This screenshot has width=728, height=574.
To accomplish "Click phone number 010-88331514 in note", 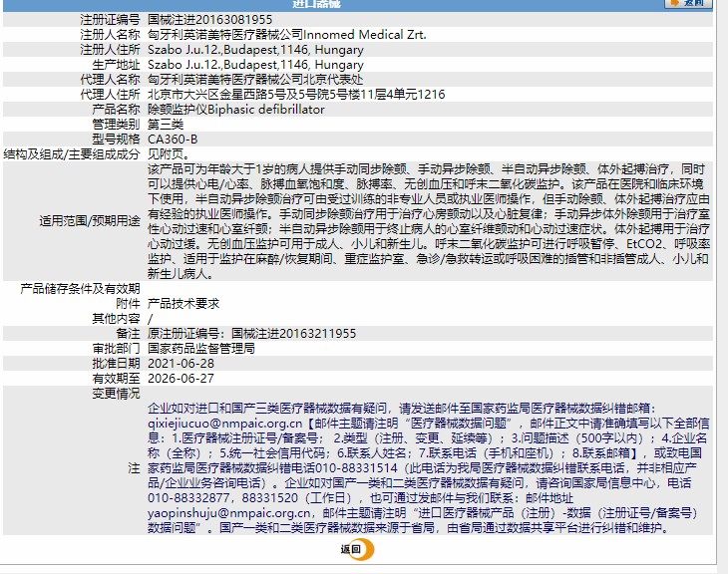I will pyautogui.click(x=356, y=467).
